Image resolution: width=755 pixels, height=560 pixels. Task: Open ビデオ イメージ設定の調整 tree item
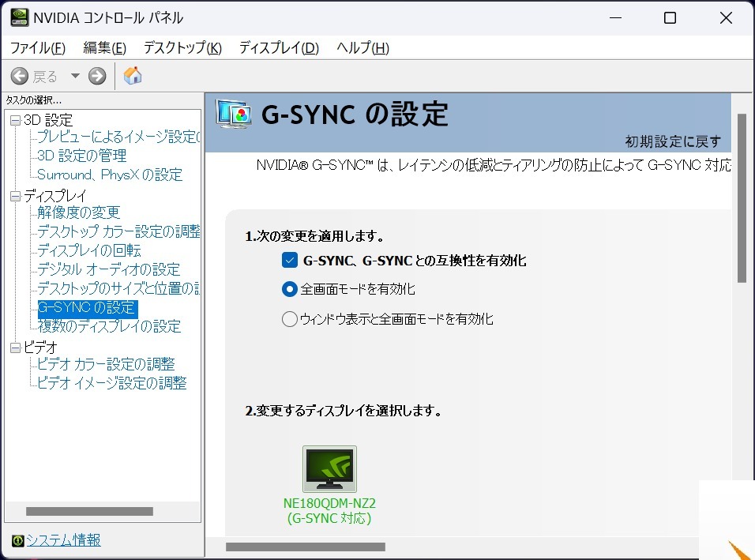point(111,383)
